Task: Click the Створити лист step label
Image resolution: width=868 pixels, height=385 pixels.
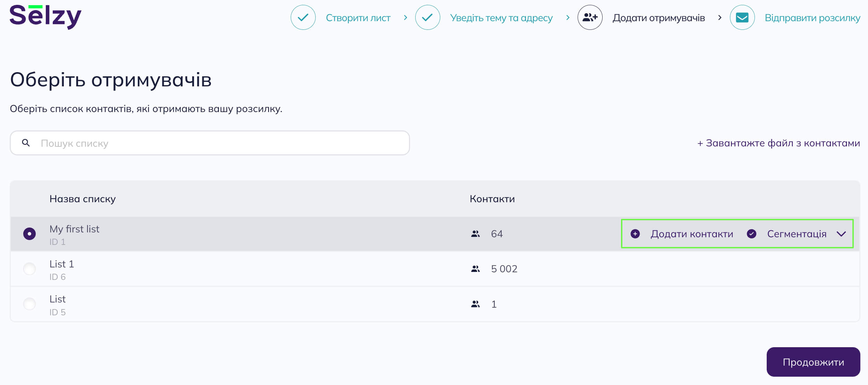Action: pos(357,18)
